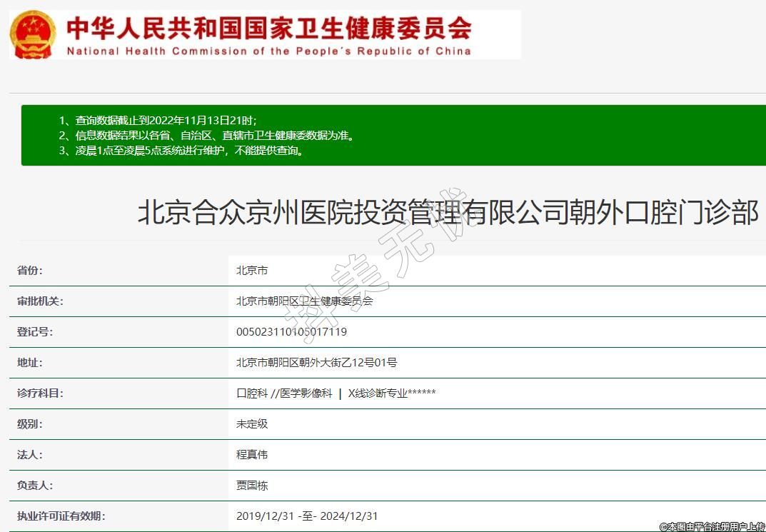Select the responsible person name 贾国栋
766x532 pixels.
(x=252, y=486)
